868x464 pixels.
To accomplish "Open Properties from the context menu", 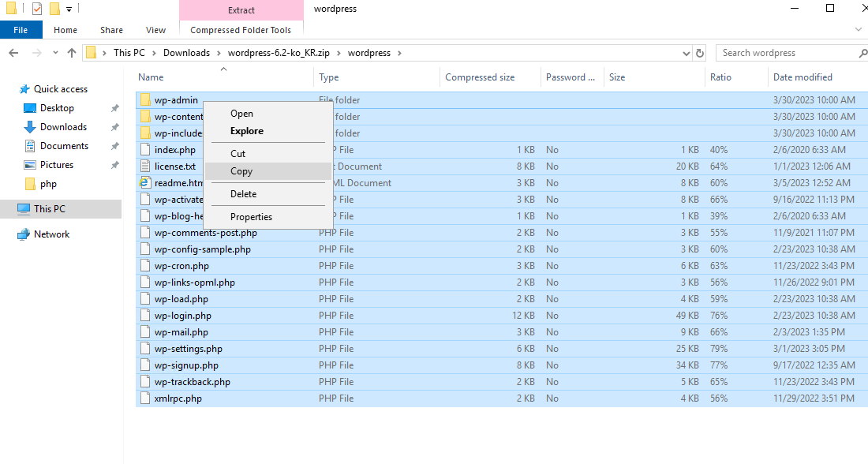I will 268,217.
